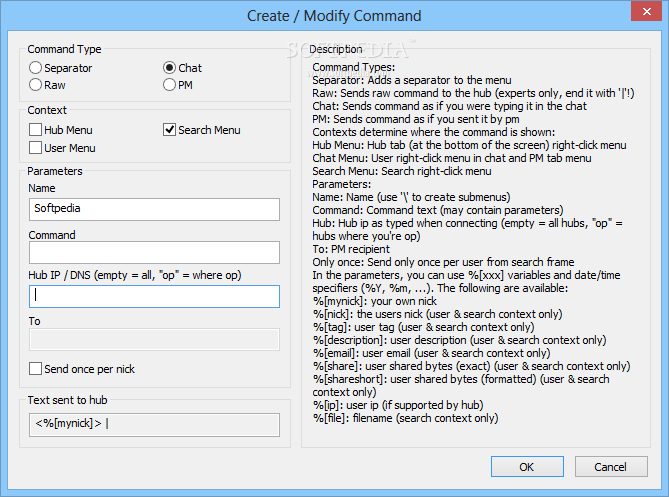Click the 'To: PM recipient' line
Viewport: 669px width, 497px height.
click(x=351, y=249)
